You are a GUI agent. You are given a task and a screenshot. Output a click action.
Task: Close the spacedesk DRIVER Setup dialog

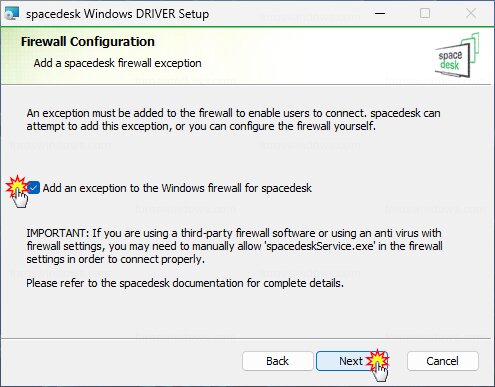tap(471, 13)
